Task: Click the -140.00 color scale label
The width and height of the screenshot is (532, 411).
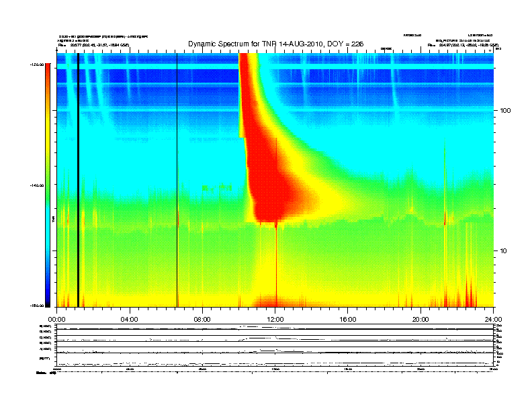Action: [37, 185]
